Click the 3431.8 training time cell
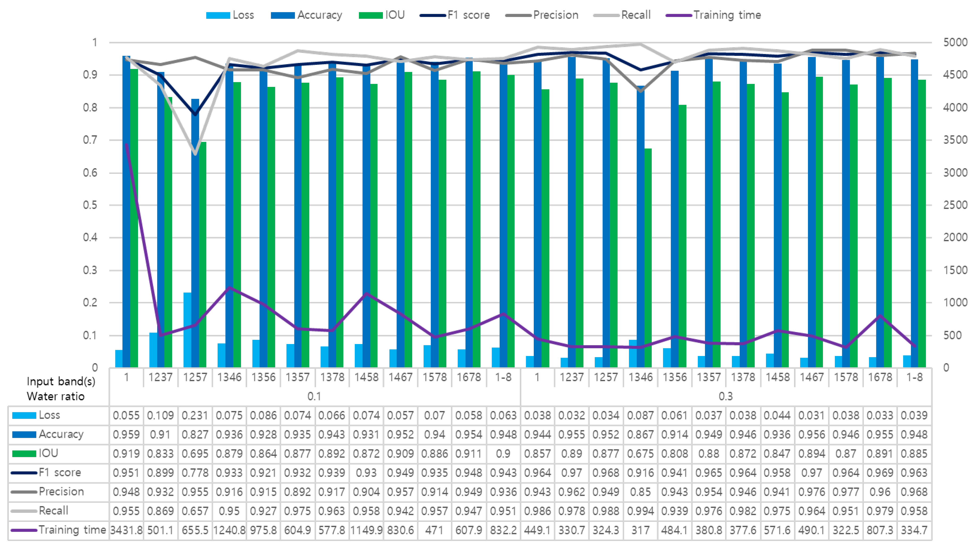Image resolution: width=980 pixels, height=547 pixels. [x=126, y=530]
